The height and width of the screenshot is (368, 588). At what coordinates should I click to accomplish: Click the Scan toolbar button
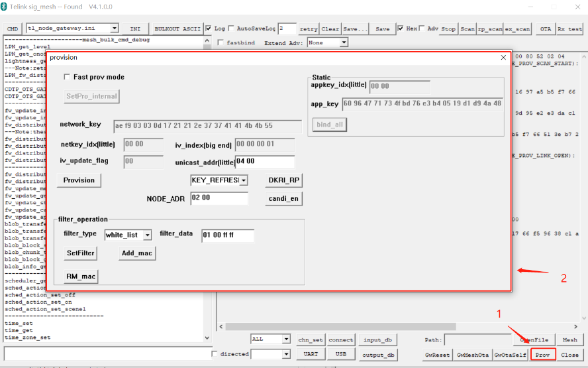[x=467, y=29]
